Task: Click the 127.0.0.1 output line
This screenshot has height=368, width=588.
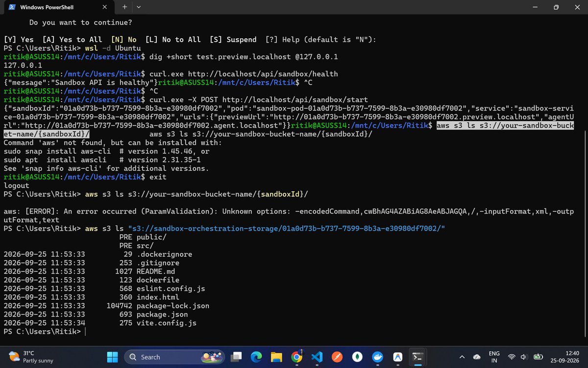Action: [23, 65]
